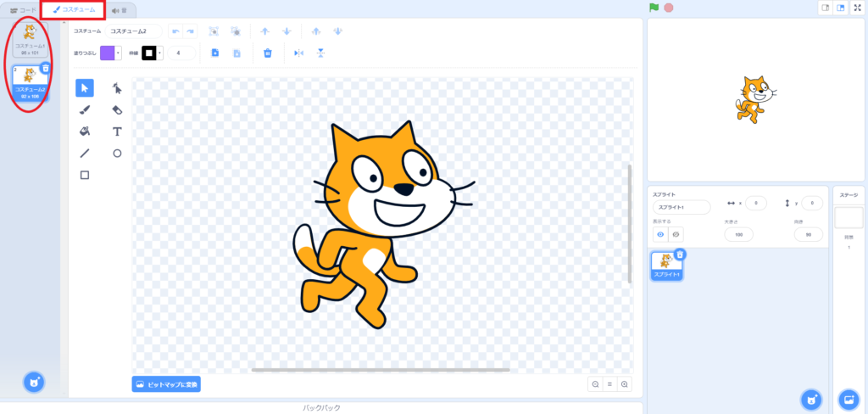Select the コスチューム2 thumbnail
This screenshot has height=414, width=868.
(x=30, y=82)
